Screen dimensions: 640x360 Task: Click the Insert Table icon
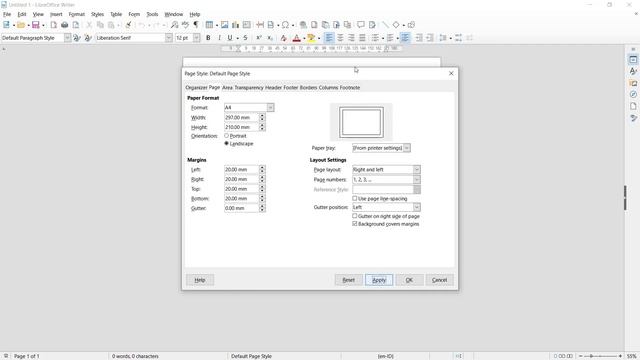click(209, 25)
